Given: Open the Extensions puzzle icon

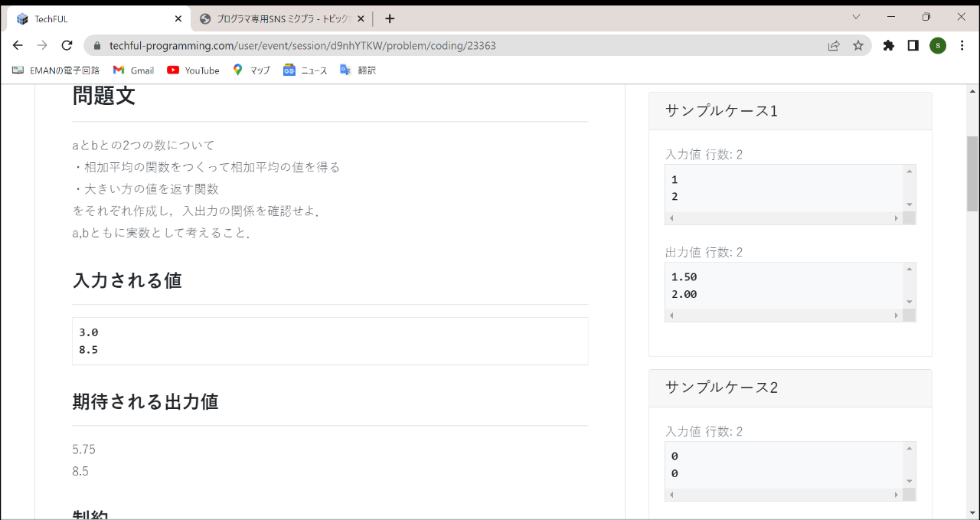Looking at the screenshot, I should pos(888,45).
